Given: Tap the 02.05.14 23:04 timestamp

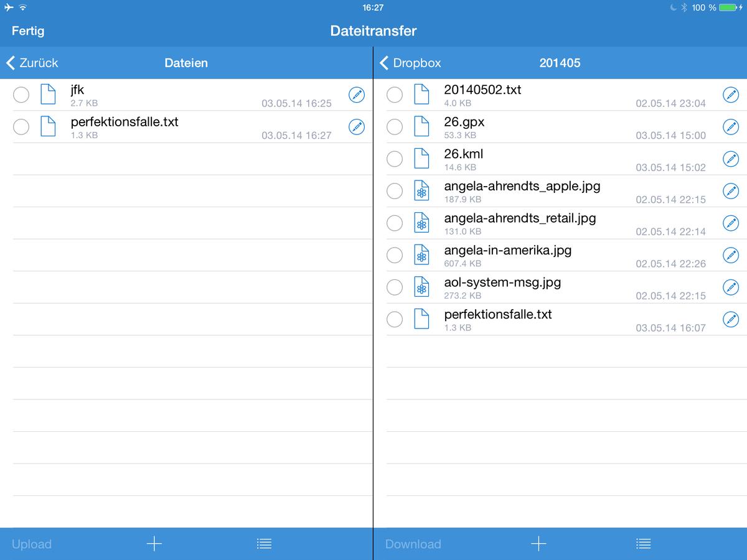Looking at the screenshot, I should click(x=671, y=103).
